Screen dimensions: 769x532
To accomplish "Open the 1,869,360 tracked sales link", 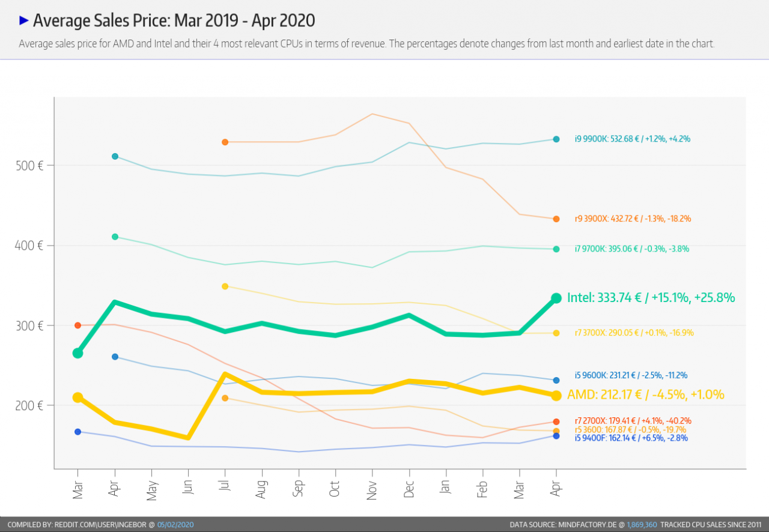I will pyautogui.click(x=642, y=525).
